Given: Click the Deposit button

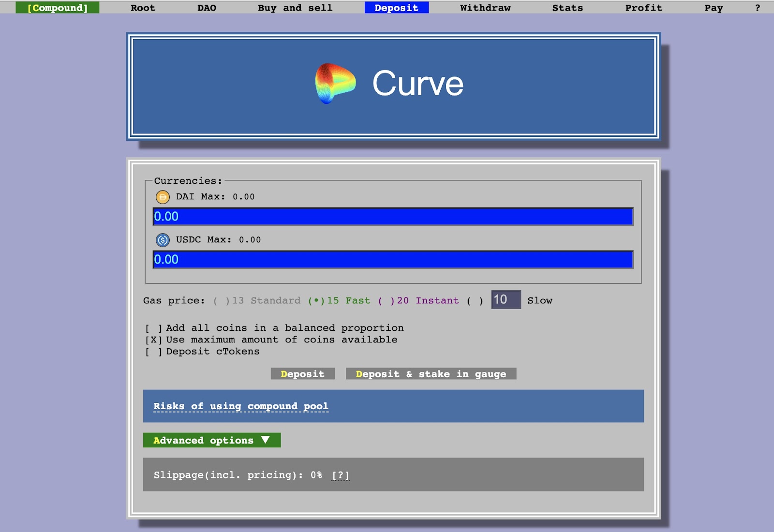Looking at the screenshot, I should (x=303, y=374).
